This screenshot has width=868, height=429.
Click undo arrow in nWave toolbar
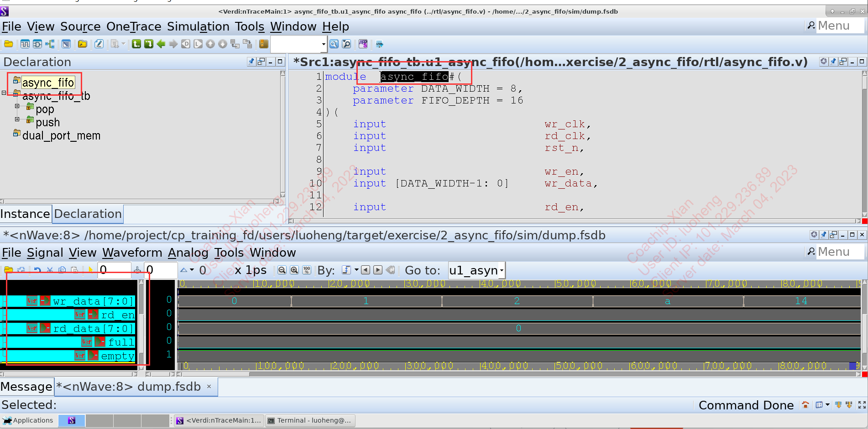37,270
